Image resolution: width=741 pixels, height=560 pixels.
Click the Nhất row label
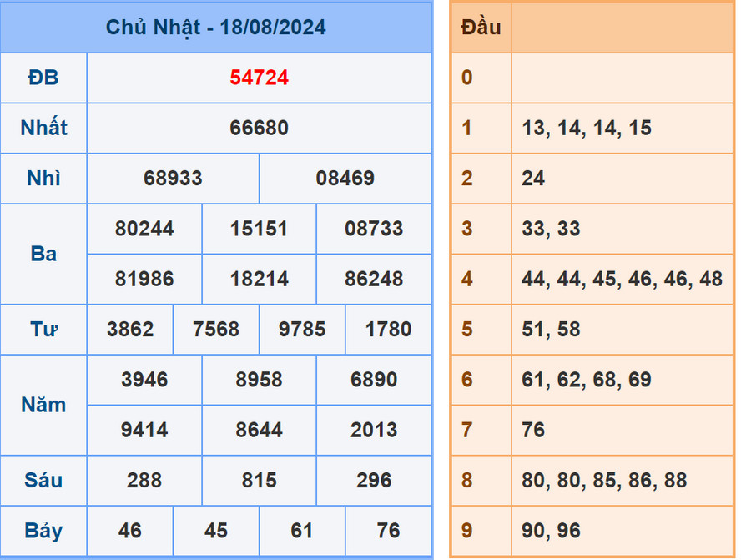[x=43, y=128]
